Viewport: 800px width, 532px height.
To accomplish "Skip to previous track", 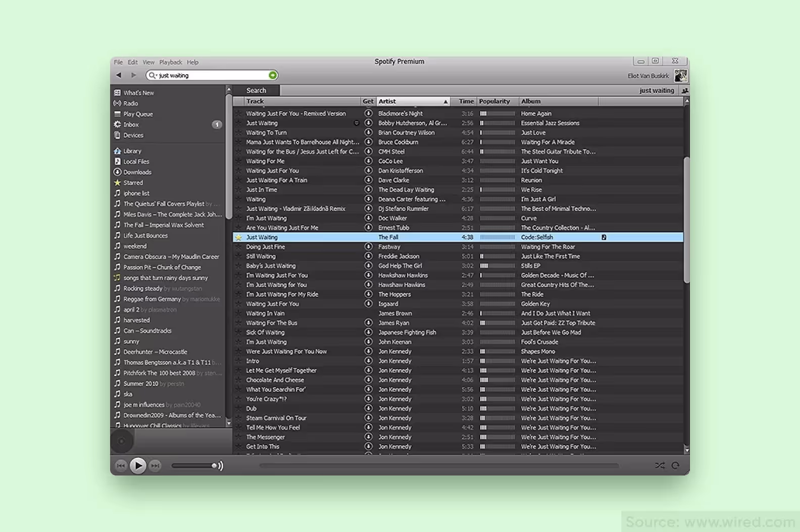I will click(x=121, y=465).
